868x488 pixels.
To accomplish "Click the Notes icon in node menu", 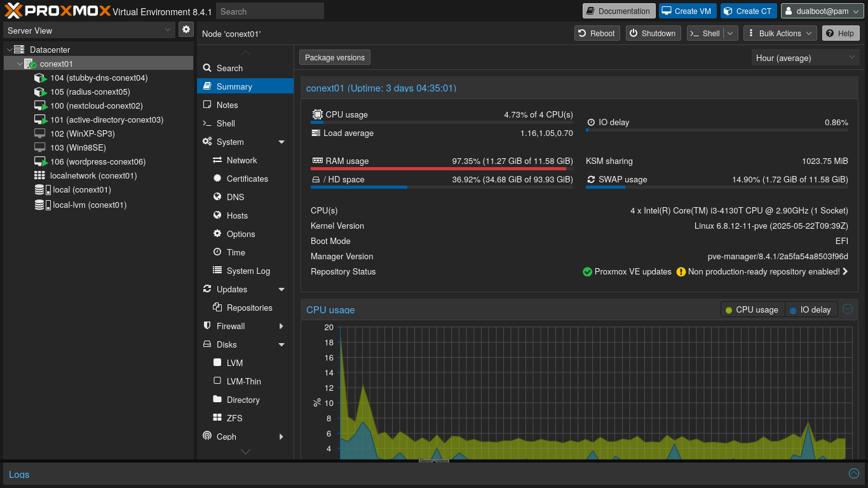I will 207,105.
